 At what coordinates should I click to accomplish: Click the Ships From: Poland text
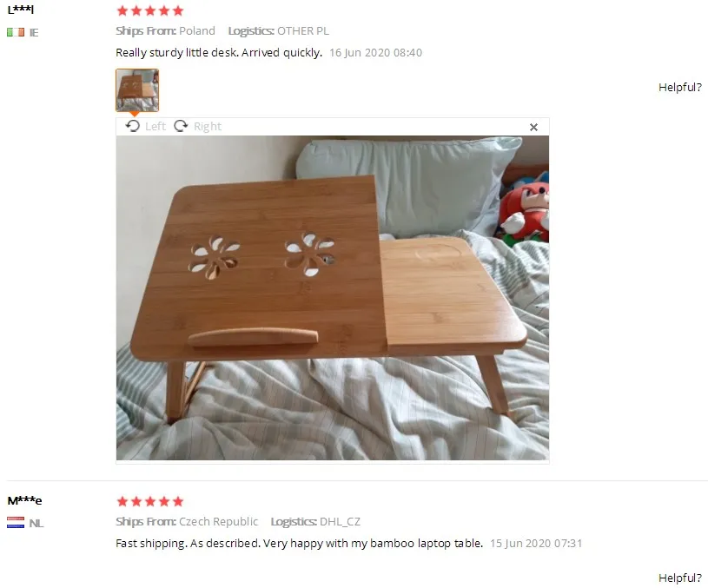pos(165,31)
